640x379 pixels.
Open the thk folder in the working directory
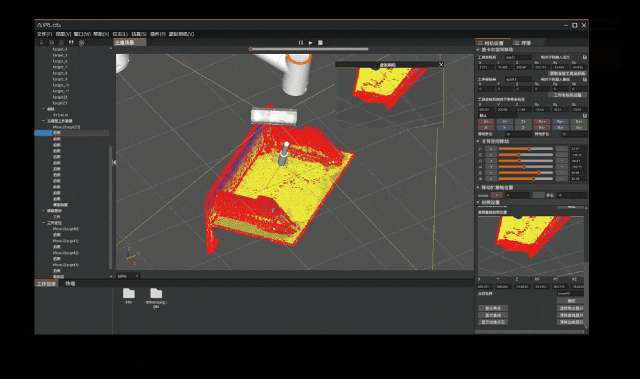click(129, 296)
